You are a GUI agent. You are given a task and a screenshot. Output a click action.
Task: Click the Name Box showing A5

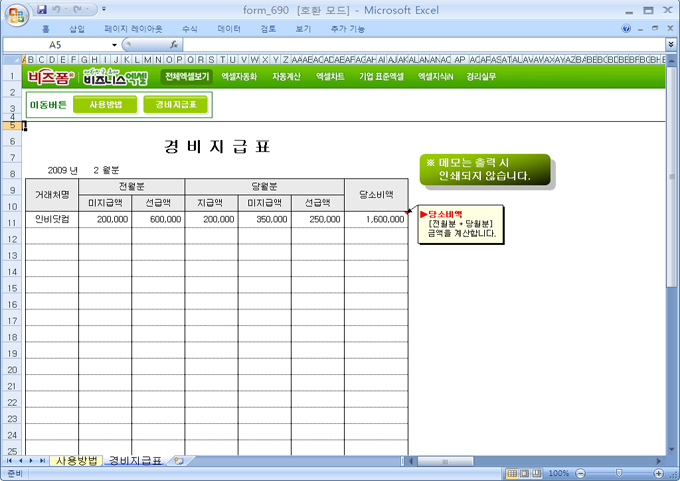56,45
